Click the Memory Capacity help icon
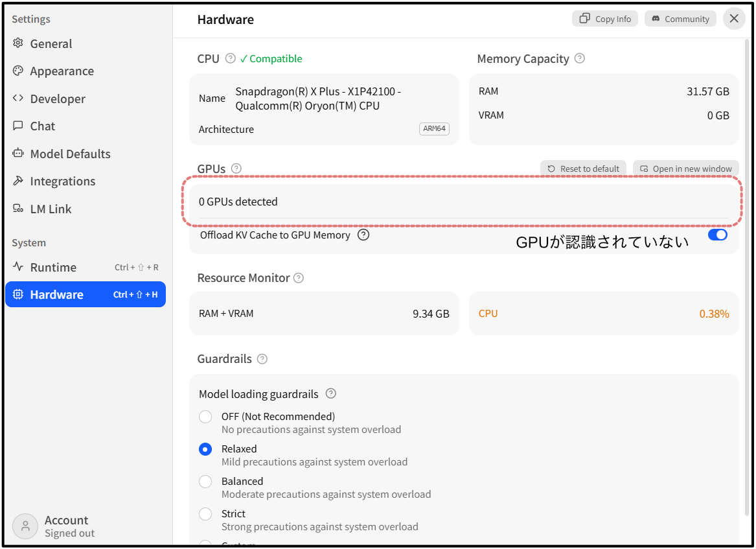This screenshot has width=756, height=549. click(580, 58)
